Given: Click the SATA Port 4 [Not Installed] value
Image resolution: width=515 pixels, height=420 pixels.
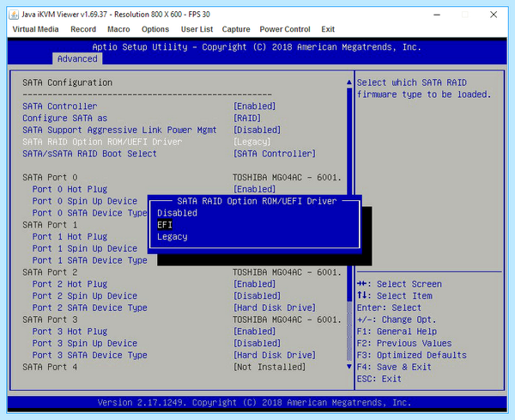Looking at the screenshot, I should click(269, 367).
